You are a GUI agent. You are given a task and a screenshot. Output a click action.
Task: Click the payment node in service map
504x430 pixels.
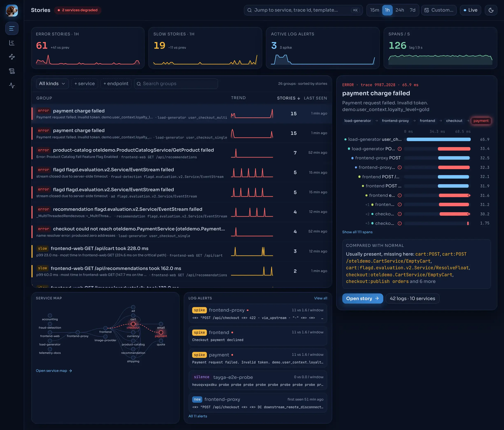(x=161, y=332)
